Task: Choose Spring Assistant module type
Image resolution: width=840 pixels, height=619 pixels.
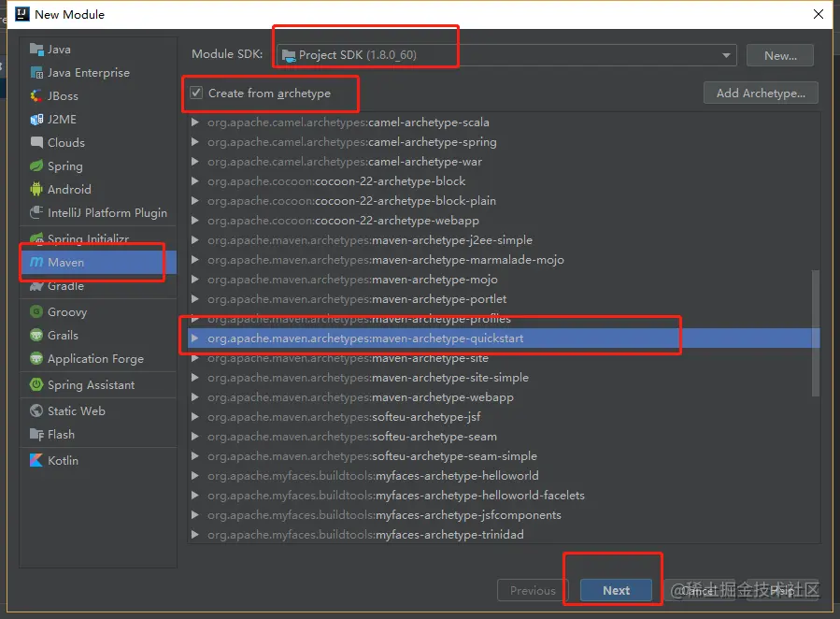Action: [x=98, y=385]
